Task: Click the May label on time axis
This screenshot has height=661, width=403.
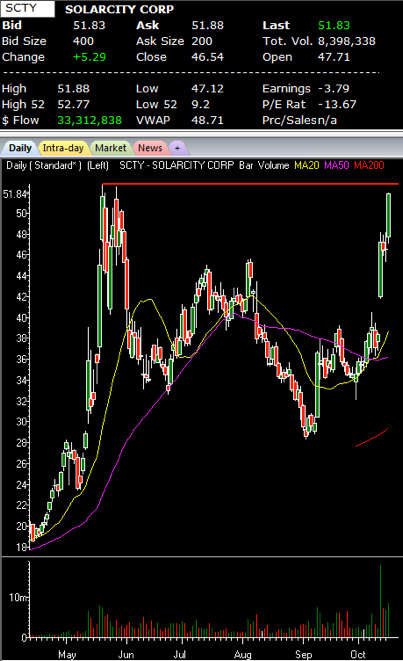Action: [x=67, y=654]
